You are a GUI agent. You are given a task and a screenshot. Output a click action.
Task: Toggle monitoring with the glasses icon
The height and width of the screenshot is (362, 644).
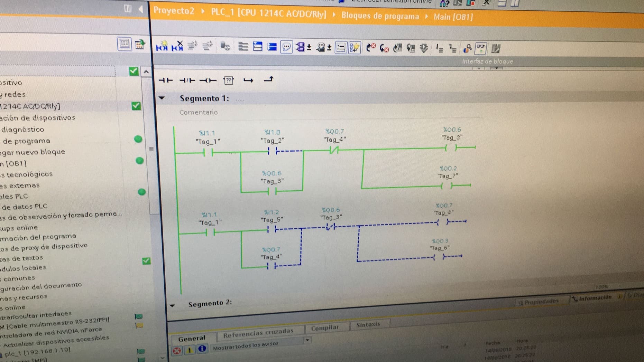coord(481,48)
